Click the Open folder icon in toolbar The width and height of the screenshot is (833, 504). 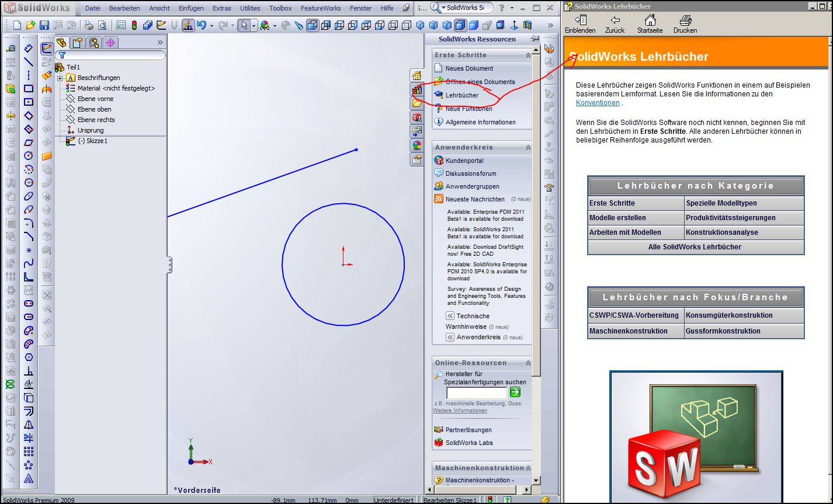[31, 25]
